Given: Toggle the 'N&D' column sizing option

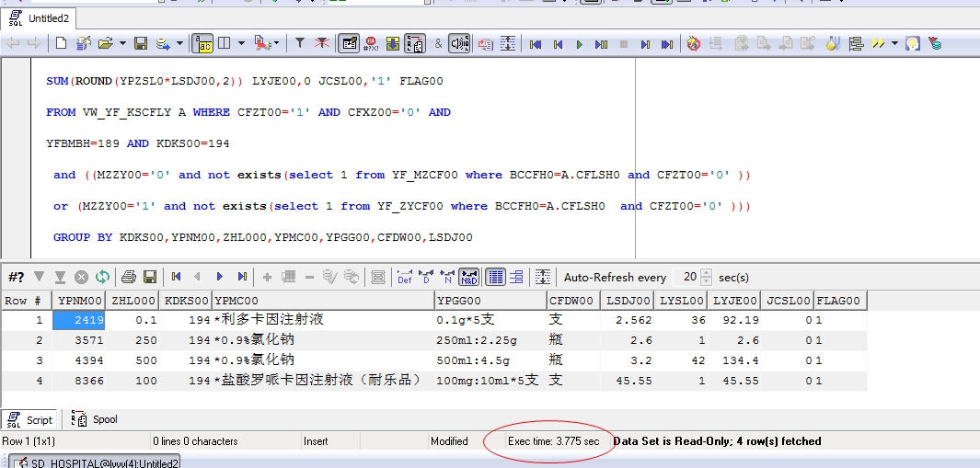Looking at the screenshot, I should [468, 277].
